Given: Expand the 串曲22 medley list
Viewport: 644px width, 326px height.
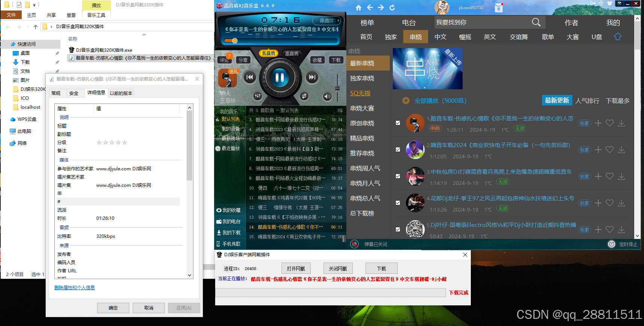Looking at the screenshot, I should (327, 21).
